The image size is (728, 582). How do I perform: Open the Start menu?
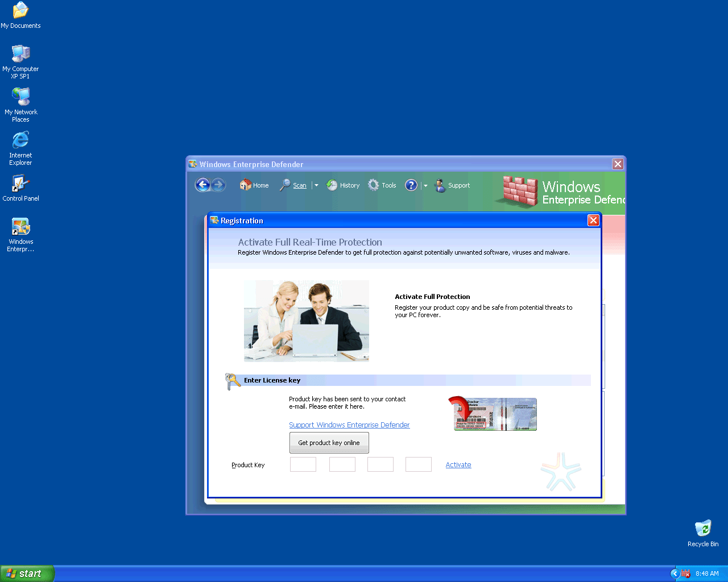tap(27, 573)
